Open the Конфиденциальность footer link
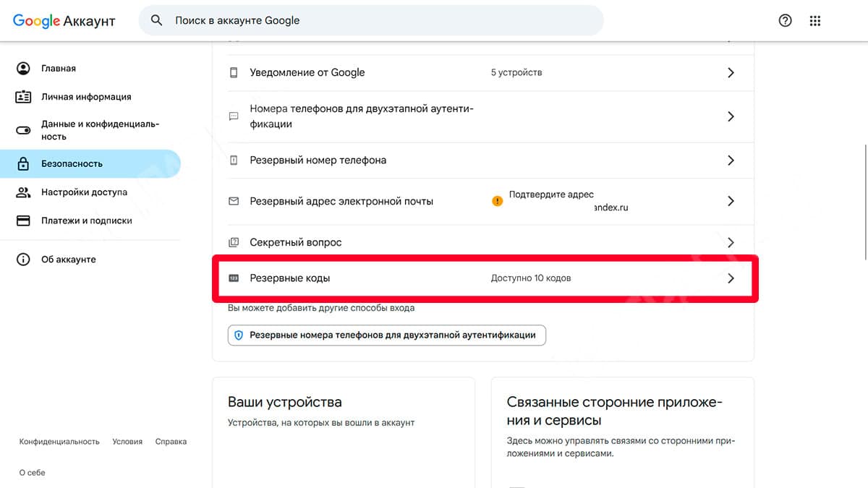 [x=59, y=442]
